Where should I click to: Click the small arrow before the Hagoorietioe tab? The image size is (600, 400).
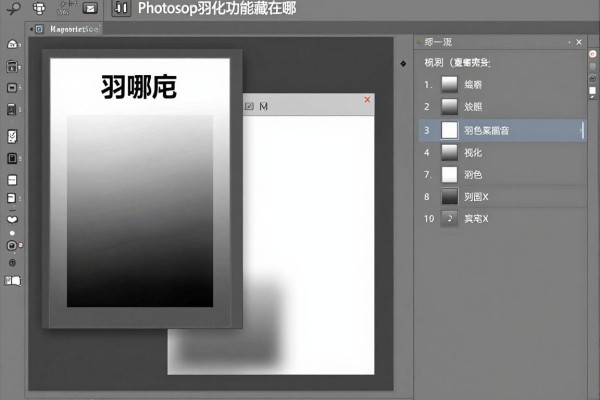tap(31, 29)
